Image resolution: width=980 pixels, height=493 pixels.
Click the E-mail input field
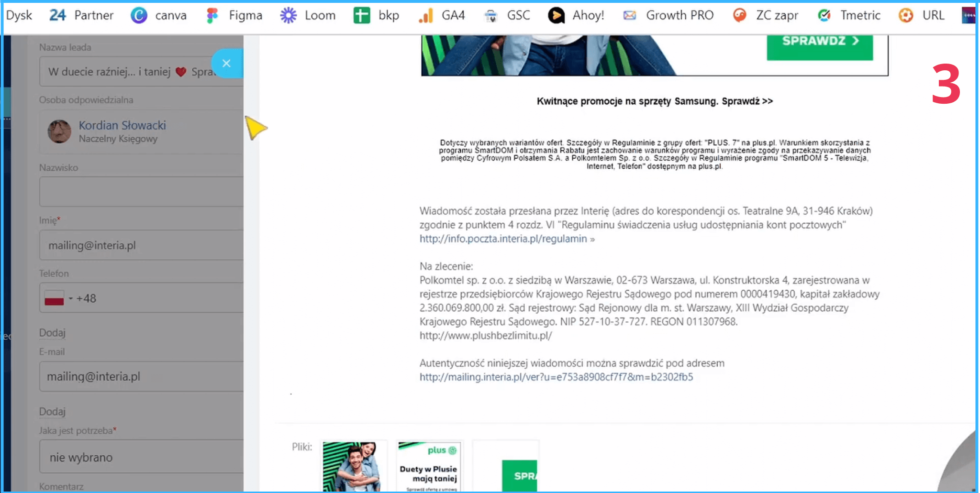[x=141, y=376]
